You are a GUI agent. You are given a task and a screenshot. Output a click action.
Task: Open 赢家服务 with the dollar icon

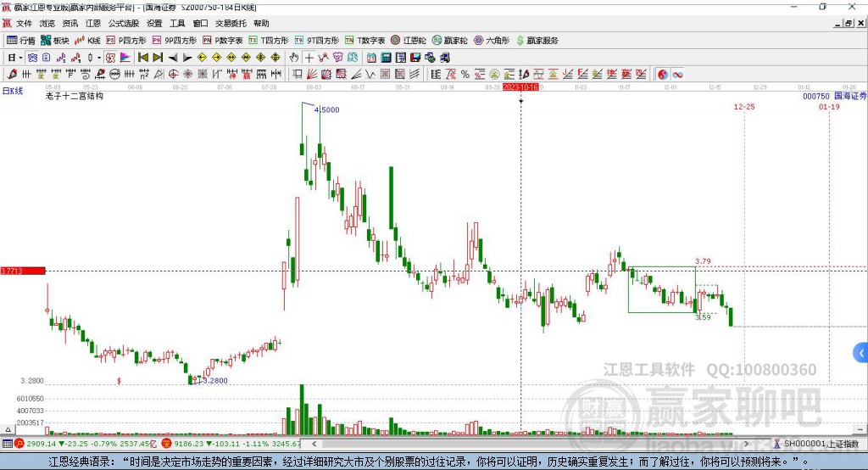pyautogui.click(x=537, y=41)
